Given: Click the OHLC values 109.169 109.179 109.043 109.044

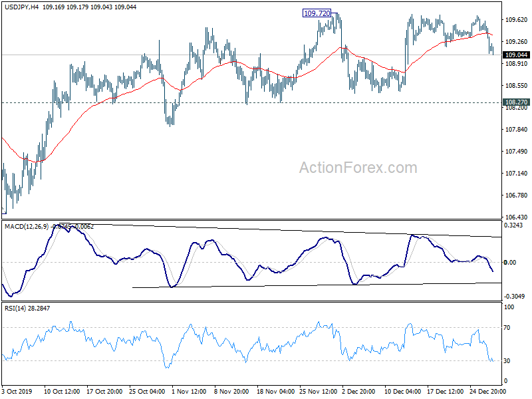Looking at the screenshot, I should 90,7.
